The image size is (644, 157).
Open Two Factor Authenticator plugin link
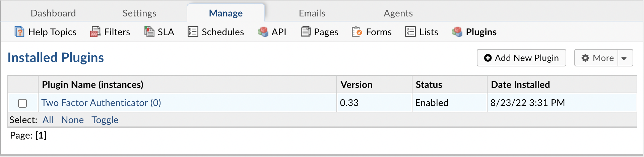click(101, 103)
